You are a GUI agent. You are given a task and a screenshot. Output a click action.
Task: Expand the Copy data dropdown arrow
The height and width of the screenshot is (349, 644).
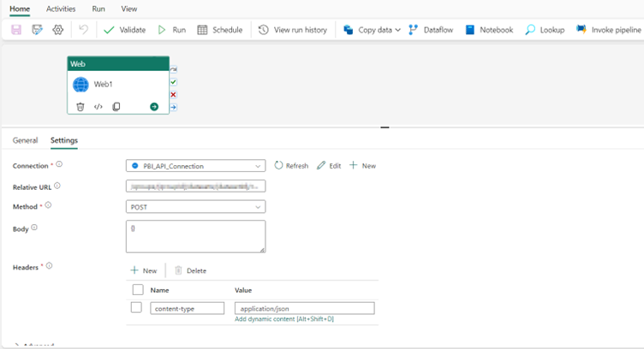click(397, 30)
